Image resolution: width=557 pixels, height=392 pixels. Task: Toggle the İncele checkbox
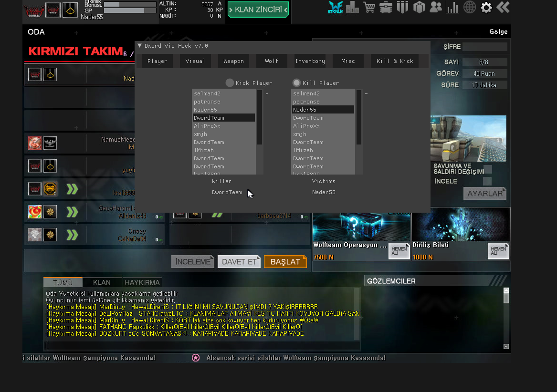[487, 181]
